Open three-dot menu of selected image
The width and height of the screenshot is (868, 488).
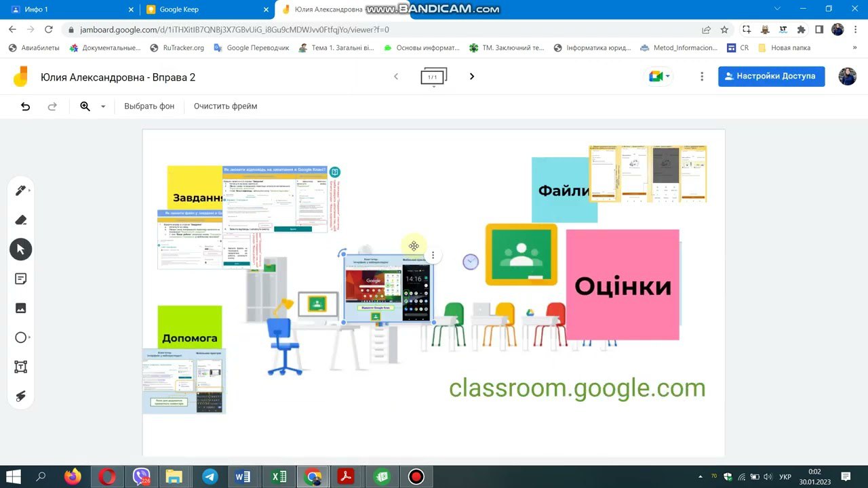433,256
